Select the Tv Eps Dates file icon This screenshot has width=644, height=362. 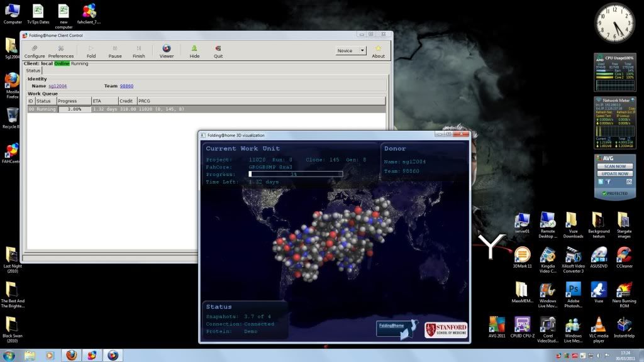pos(38,14)
